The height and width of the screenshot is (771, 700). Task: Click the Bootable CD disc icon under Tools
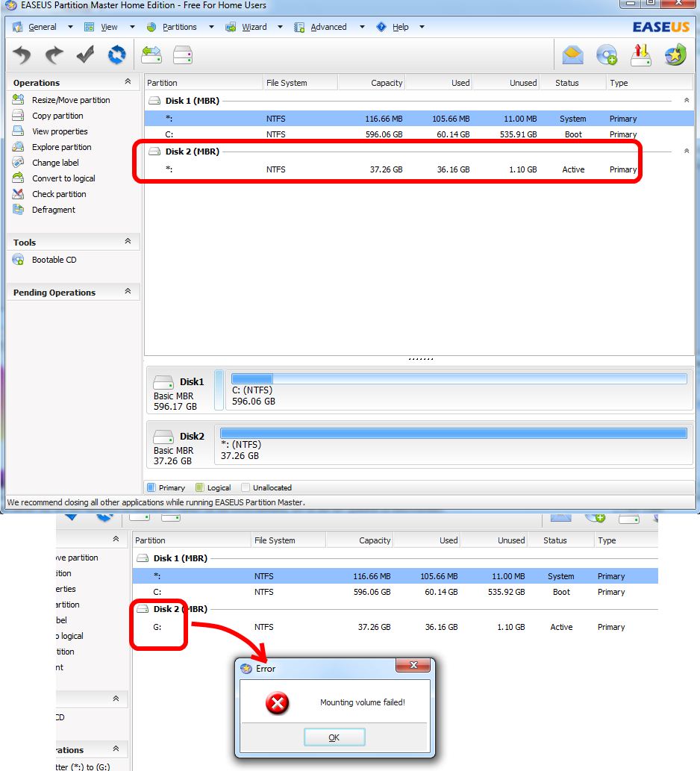[x=18, y=260]
